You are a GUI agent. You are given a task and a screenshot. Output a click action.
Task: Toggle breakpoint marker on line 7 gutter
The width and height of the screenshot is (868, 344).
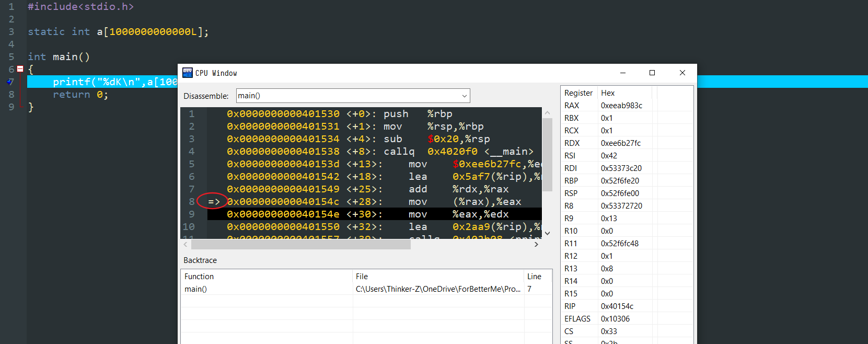10,82
